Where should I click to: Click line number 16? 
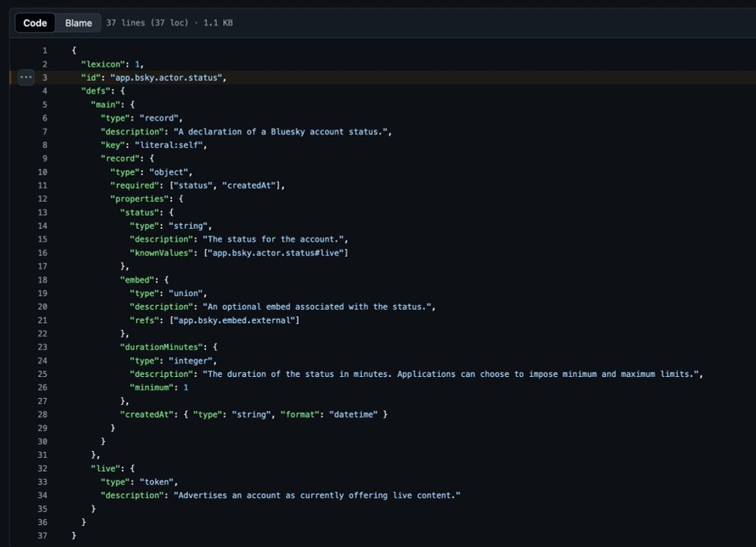click(x=42, y=252)
